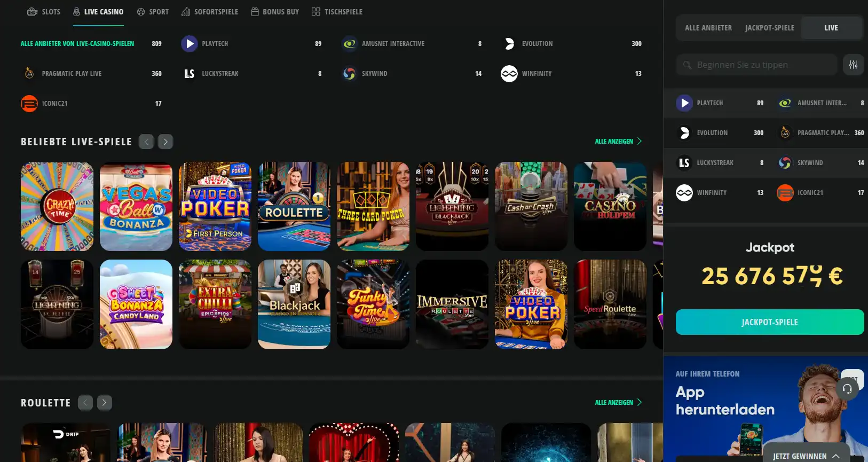
Task: Select Iconic21 in sidebar provider list
Action: pos(821,193)
